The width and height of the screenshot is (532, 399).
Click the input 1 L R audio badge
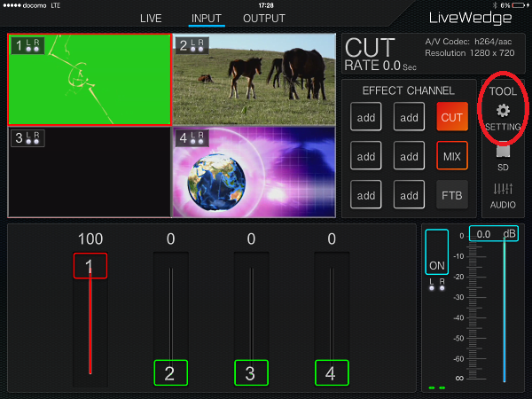point(27,45)
